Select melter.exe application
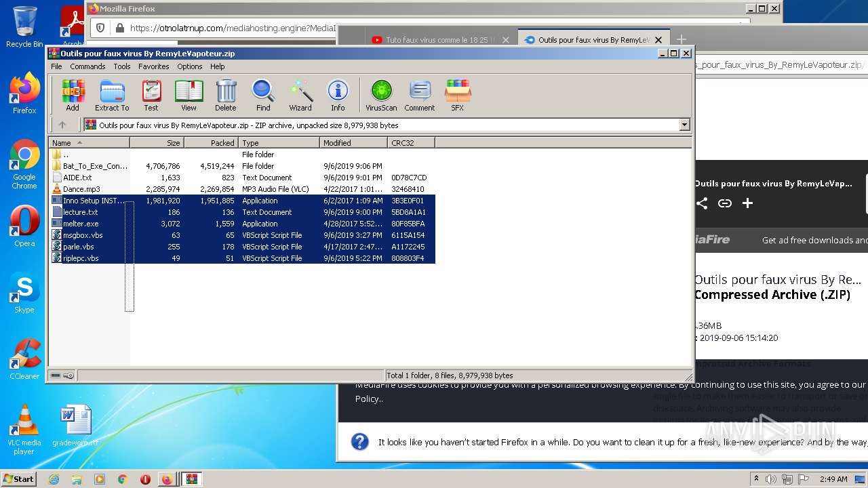 (x=242, y=224)
